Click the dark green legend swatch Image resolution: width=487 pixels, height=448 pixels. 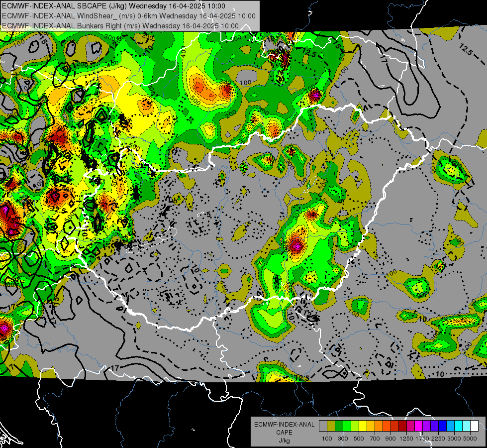pyautogui.click(x=339, y=426)
